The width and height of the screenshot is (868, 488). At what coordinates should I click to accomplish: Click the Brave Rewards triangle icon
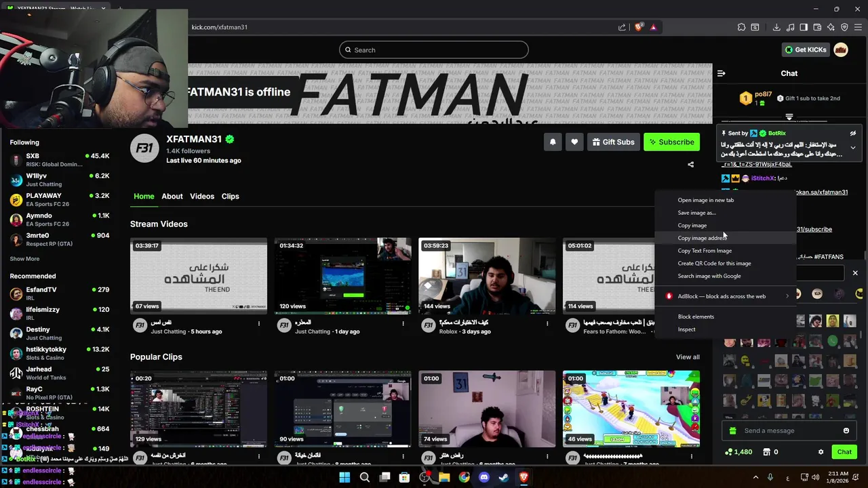point(653,27)
